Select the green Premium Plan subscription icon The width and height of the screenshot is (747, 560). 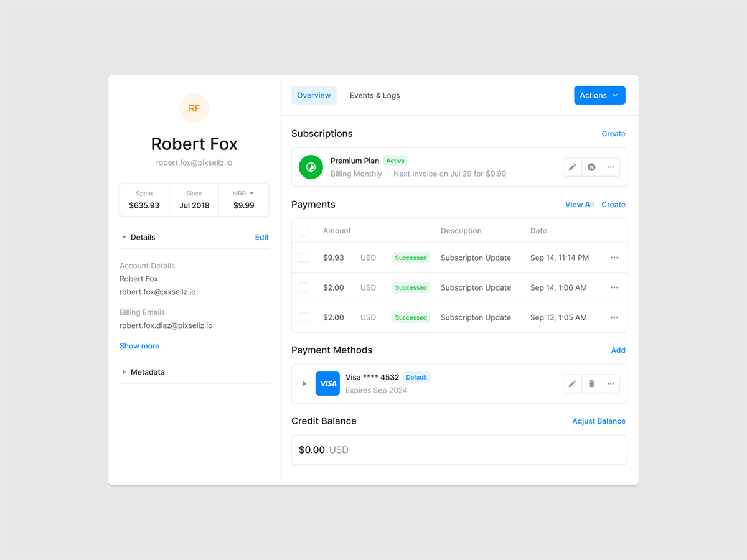(x=311, y=167)
